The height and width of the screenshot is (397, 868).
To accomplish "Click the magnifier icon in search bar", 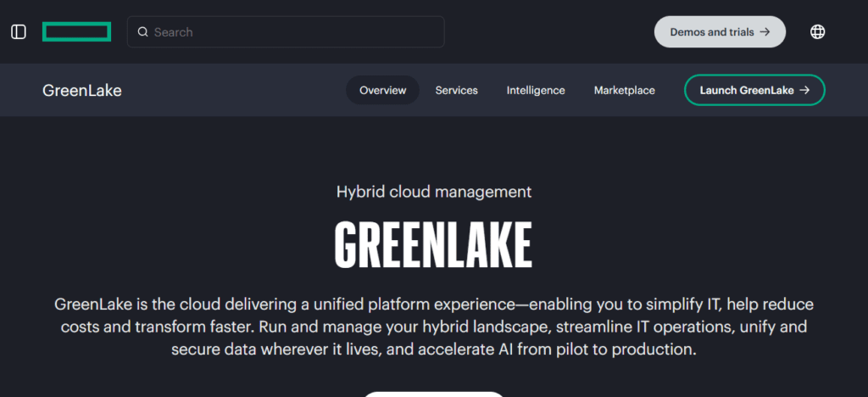I will pyautogui.click(x=142, y=32).
